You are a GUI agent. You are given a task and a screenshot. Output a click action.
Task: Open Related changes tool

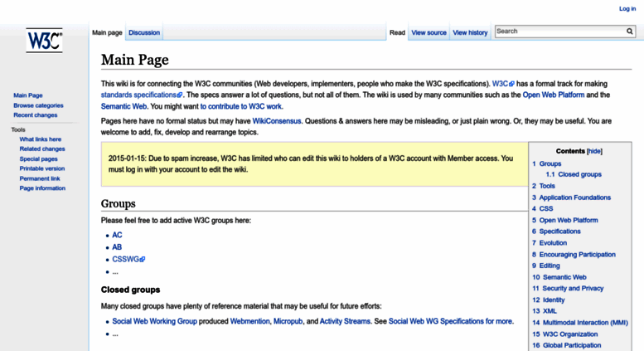pyautogui.click(x=42, y=149)
